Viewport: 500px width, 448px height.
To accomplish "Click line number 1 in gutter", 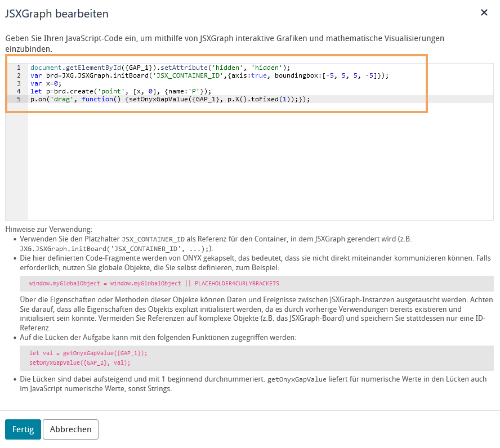I will [19, 67].
